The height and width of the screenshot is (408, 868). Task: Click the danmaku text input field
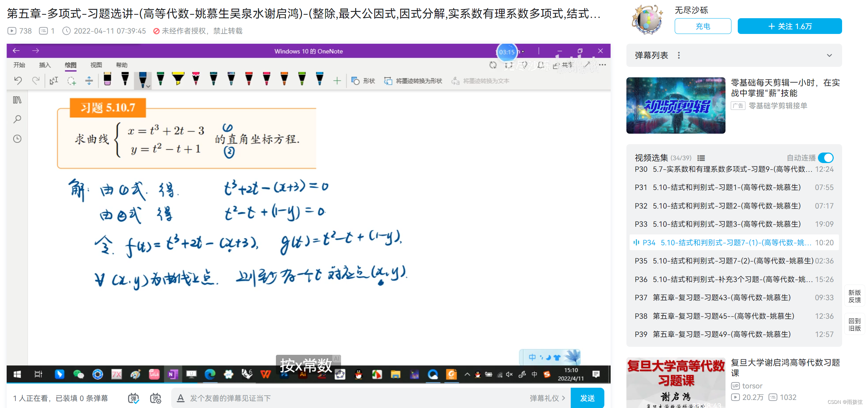click(x=350, y=398)
